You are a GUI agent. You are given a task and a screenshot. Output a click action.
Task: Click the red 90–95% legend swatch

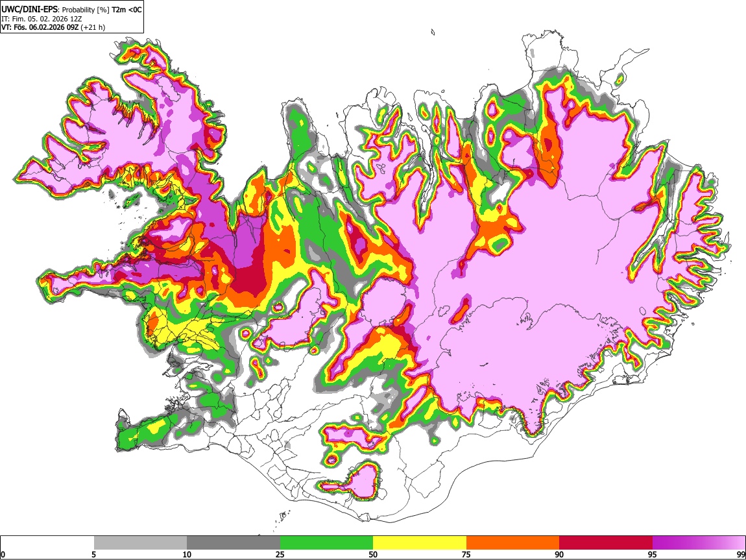(606, 543)
